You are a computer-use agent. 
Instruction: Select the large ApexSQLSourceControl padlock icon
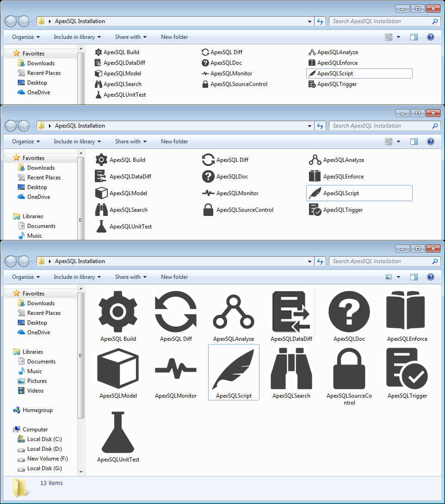349,369
